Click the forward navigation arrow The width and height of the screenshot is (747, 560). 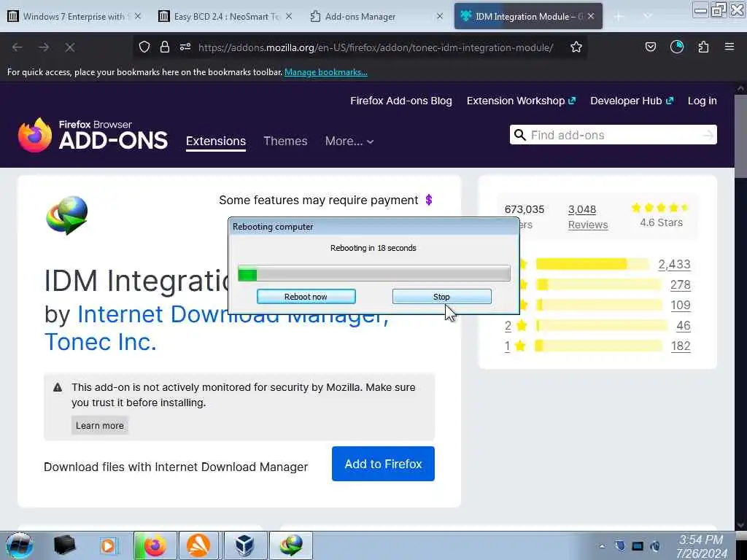point(44,47)
